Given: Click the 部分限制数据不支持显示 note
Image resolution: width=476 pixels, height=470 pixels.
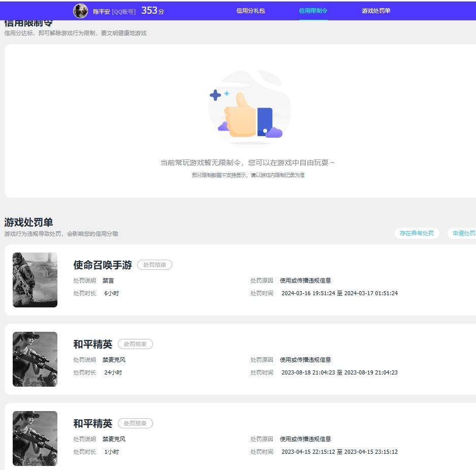Looking at the screenshot, I should click(248, 175).
